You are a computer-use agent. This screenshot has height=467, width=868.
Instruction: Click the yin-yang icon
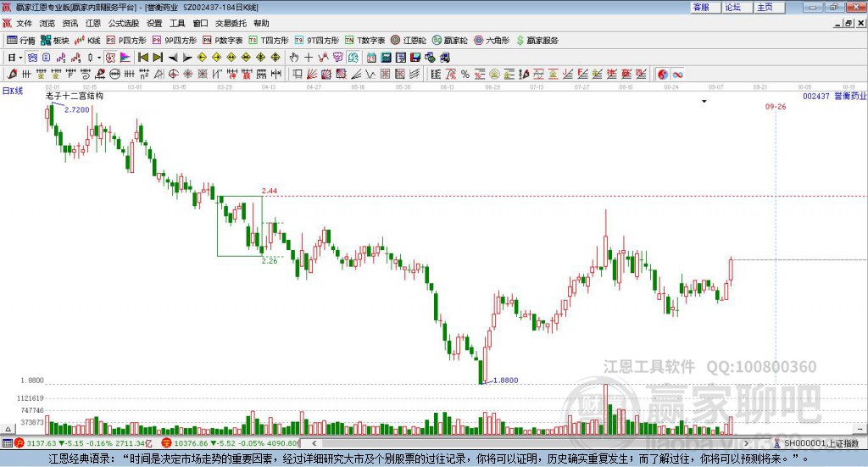(x=663, y=74)
